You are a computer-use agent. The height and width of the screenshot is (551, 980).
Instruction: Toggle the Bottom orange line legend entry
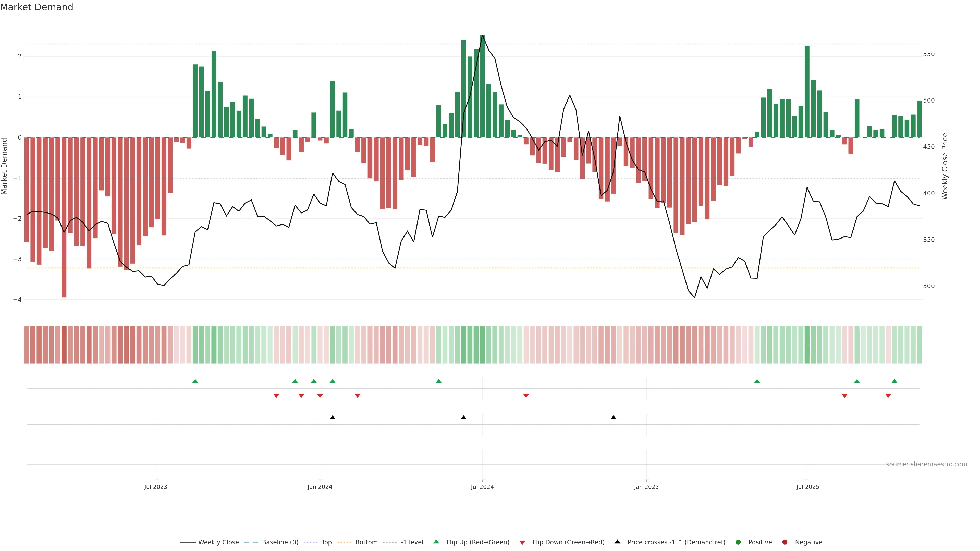click(x=366, y=542)
